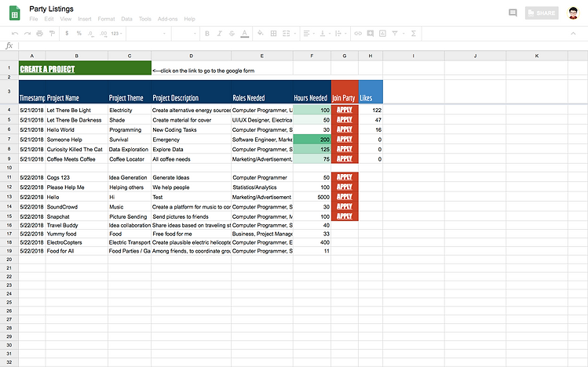This screenshot has height=367, width=588.
Task: Open the 123 more formats dropdown
Action: pyautogui.click(x=116, y=34)
